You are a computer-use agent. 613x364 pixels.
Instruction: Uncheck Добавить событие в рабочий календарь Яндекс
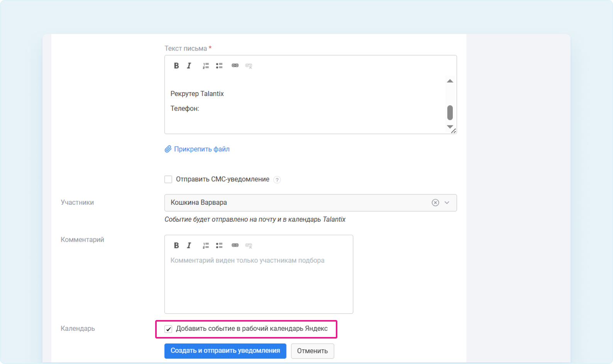[168, 329]
